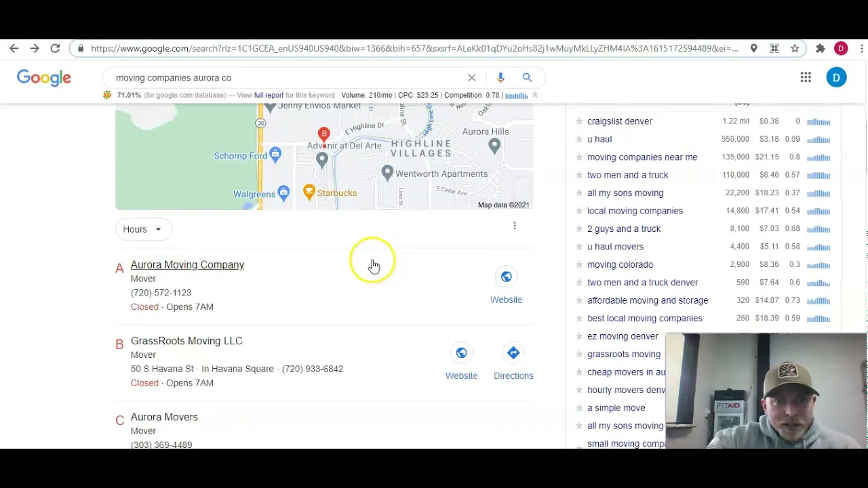Click the location pin icon in address bar
This screenshot has width=868, height=488.
tap(753, 48)
